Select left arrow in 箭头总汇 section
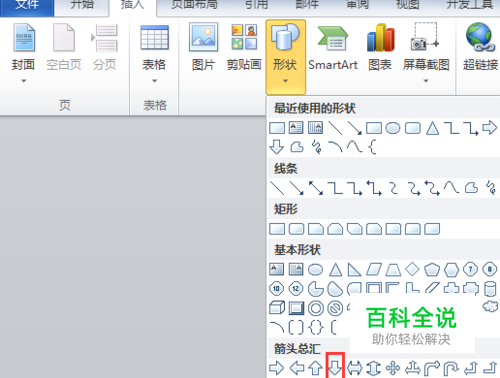The image size is (500, 378). tap(296, 368)
